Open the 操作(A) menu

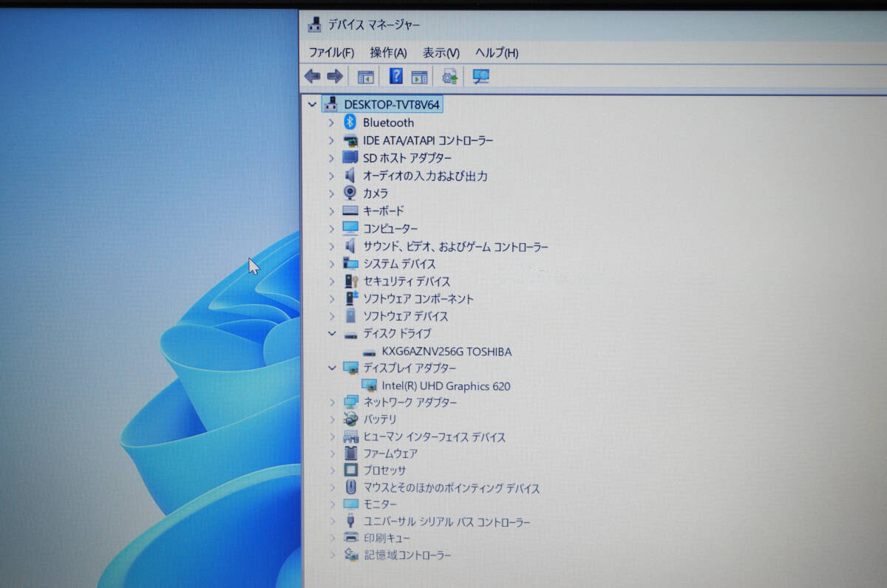click(388, 53)
